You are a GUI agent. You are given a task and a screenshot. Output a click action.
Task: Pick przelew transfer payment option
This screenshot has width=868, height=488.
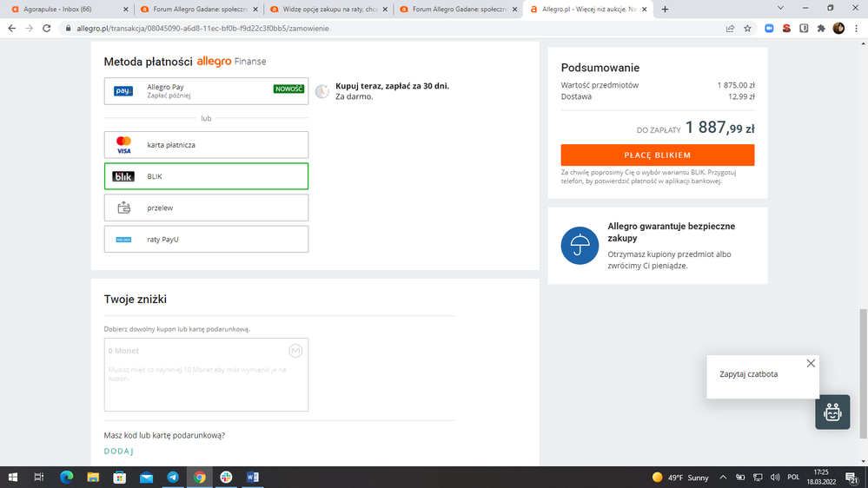pyautogui.click(x=206, y=208)
